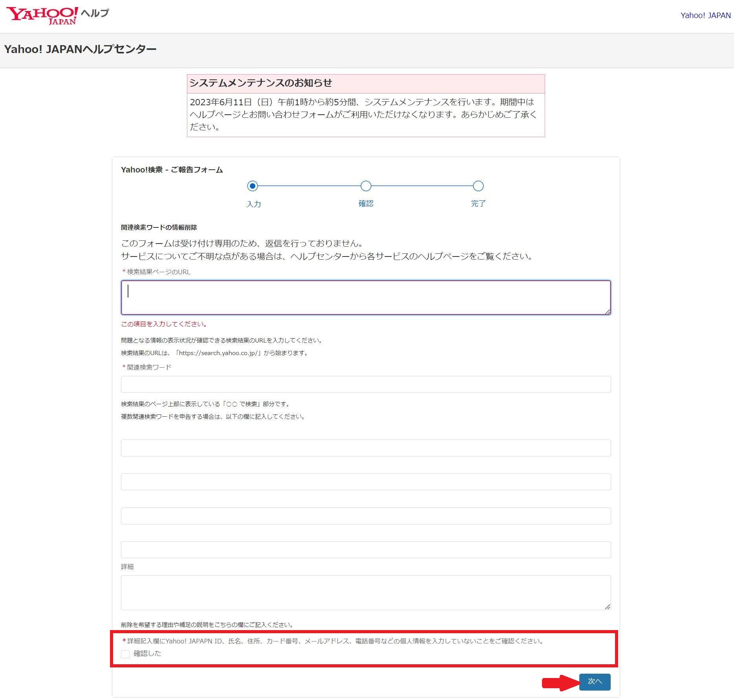The height and width of the screenshot is (700, 734).
Task: Click the システムメンテナンスのお知らせ notice header
Action: 261,83
